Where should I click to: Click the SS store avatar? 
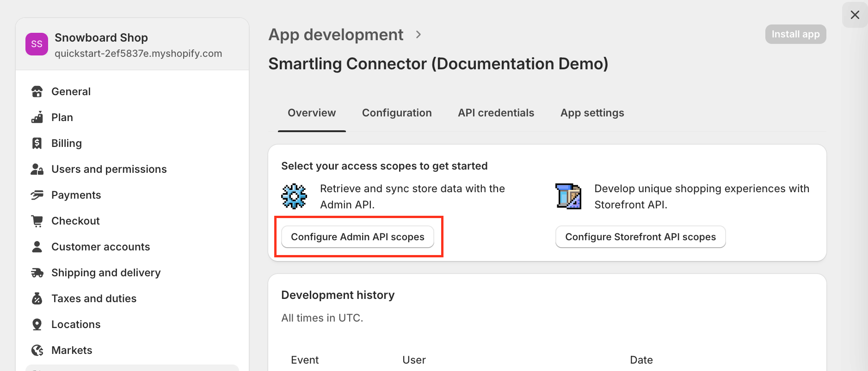(37, 44)
